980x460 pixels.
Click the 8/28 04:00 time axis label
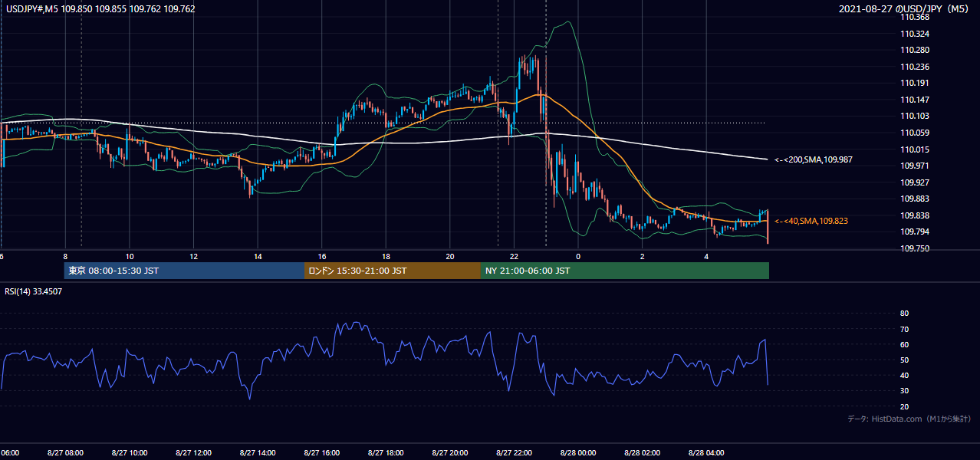tap(707, 453)
